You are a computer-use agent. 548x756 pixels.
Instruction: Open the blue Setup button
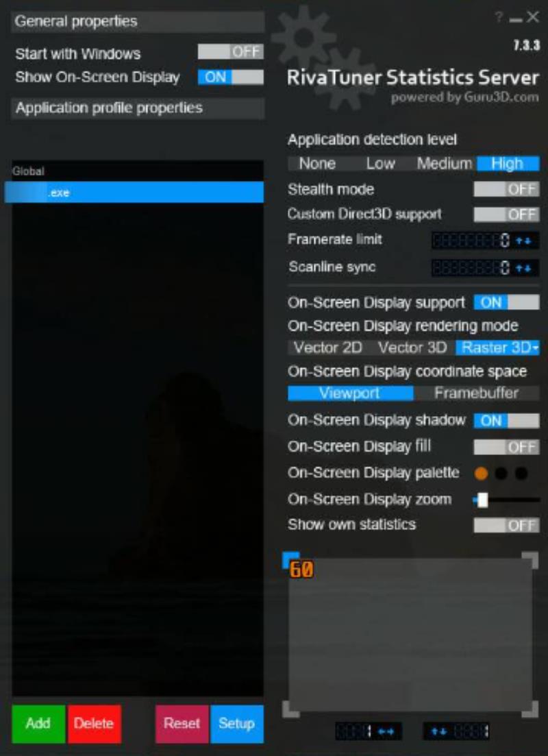(x=236, y=724)
